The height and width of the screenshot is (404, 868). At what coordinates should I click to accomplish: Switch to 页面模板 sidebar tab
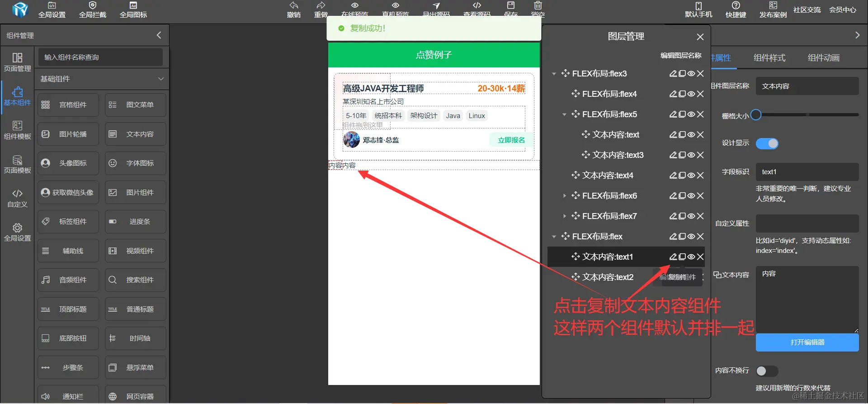17,164
